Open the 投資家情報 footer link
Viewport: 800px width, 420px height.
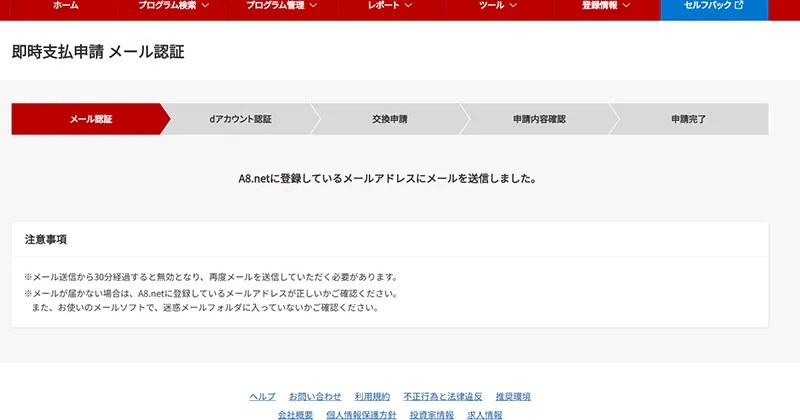[x=432, y=415]
